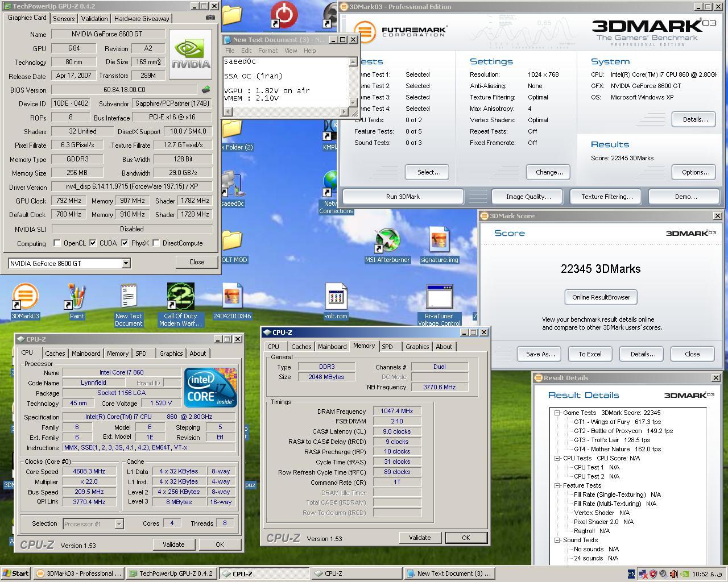
Task: Click the system Details... button in 3DMark03
Action: pyautogui.click(x=695, y=119)
